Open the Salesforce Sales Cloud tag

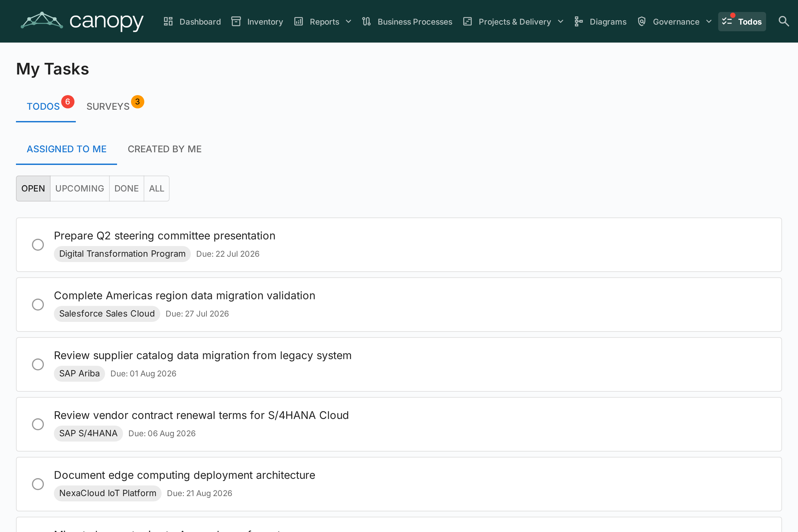click(x=107, y=314)
